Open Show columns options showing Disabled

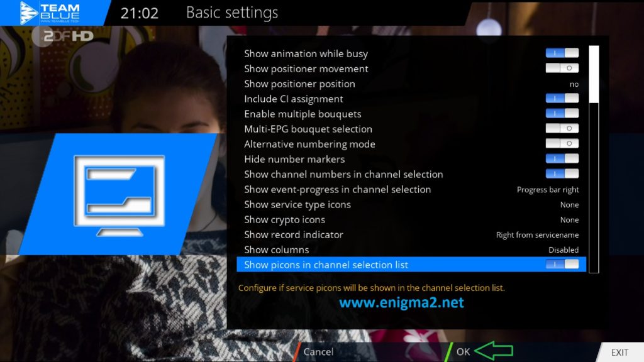563,250
